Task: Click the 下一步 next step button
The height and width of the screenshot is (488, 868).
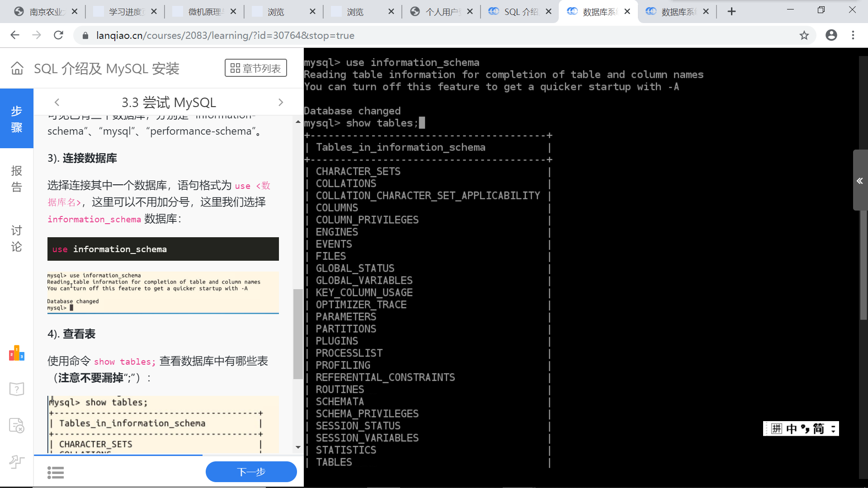Action: (x=251, y=472)
